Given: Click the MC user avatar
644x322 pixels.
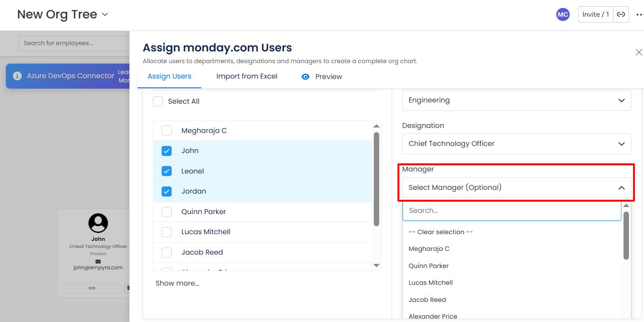Looking at the screenshot, I should pos(563,15).
